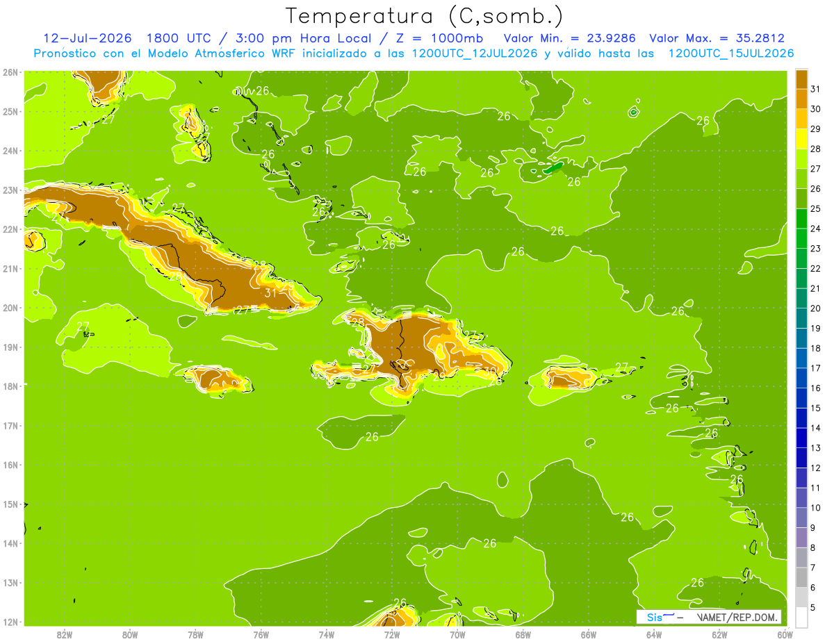Click longitude axis label '82W'
The image size is (834, 644).
click(x=64, y=635)
